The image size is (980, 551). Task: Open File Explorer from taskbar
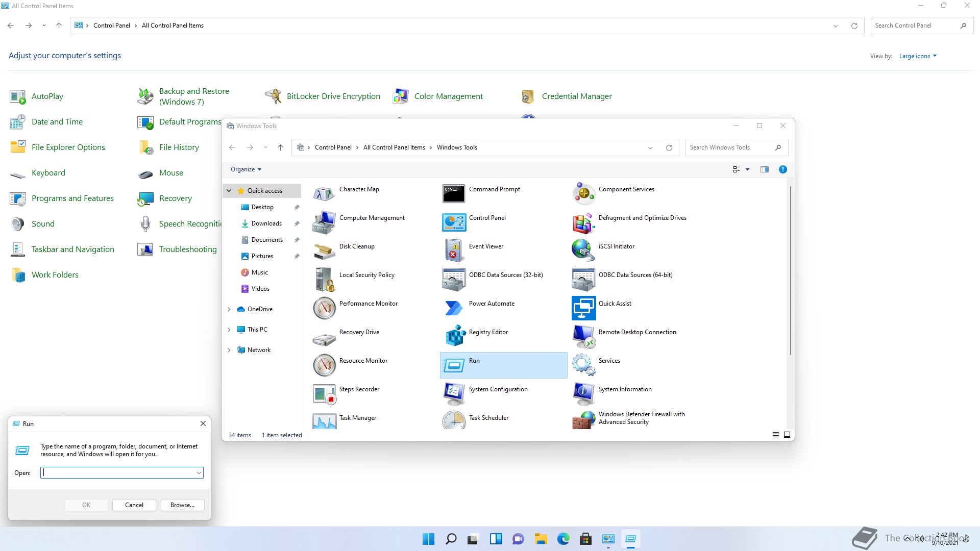[x=541, y=539]
